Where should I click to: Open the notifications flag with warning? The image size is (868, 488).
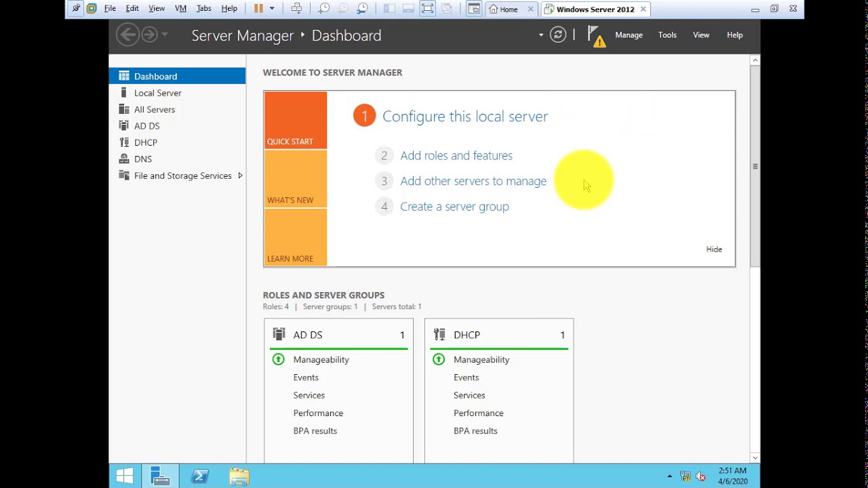[x=595, y=36]
